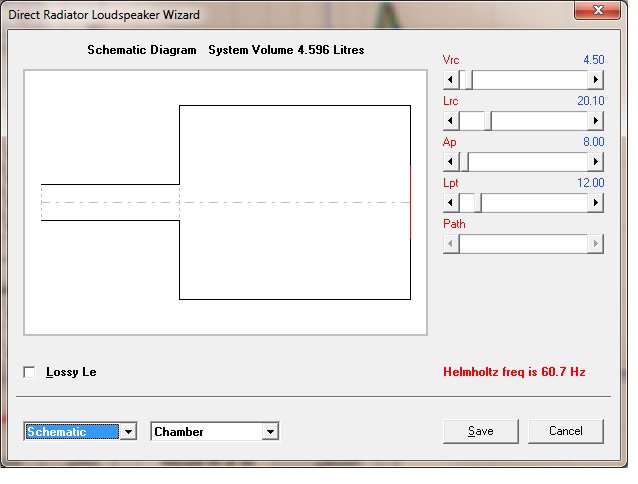Click the Cancel button
This screenshot has height=484, width=638.
(x=566, y=431)
